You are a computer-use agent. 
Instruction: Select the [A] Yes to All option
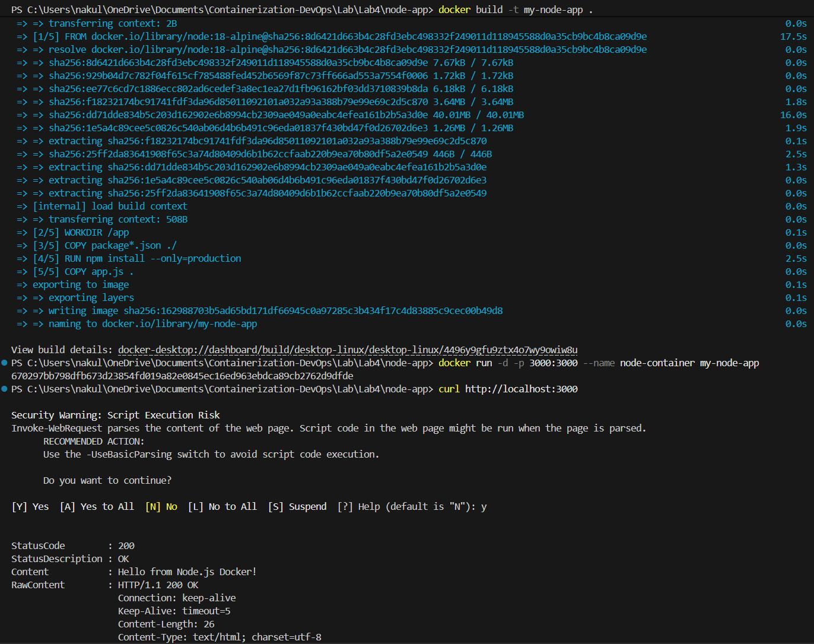(x=96, y=506)
